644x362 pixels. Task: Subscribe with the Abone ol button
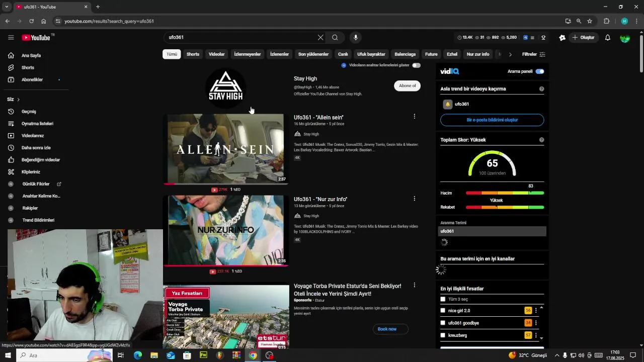(408, 85)
